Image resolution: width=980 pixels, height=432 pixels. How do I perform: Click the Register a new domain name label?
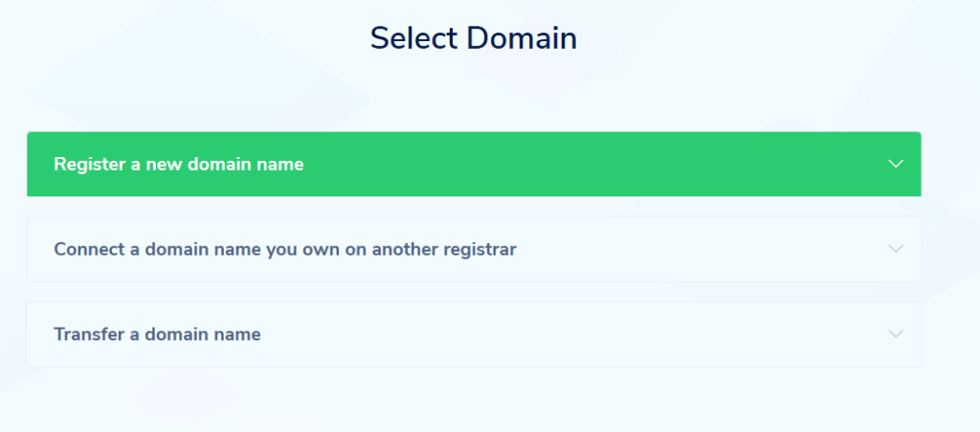pyautogui.click(x=179, y=164)
